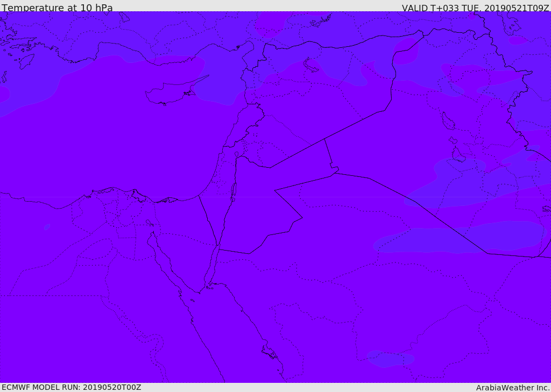The image size is (551, 392).
Task: Click the 'VALID T+033 TUE. 20190521T09Z' timestamp
Action: [476, 8]
